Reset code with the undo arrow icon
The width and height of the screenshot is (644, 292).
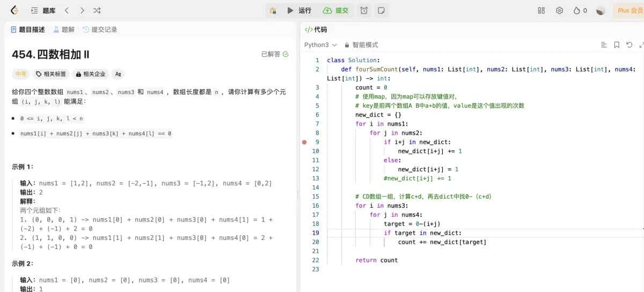[630, 45]
